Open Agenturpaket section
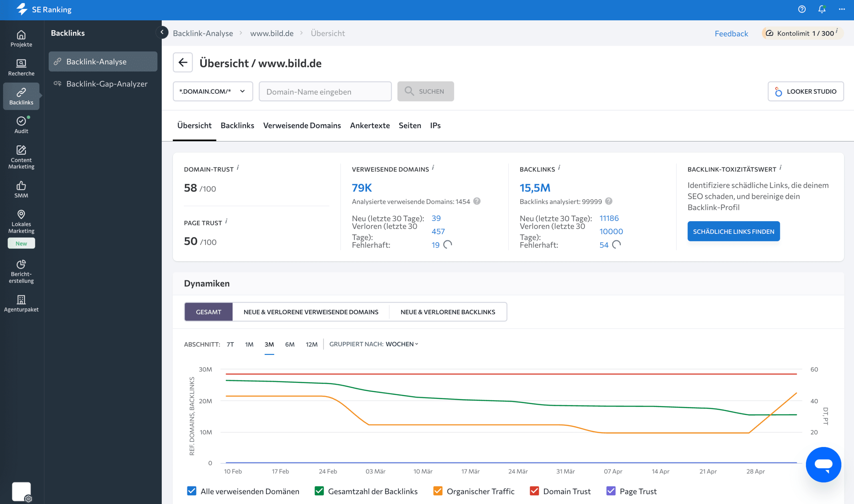Screen dimensions: 854x504 [21, 304]
